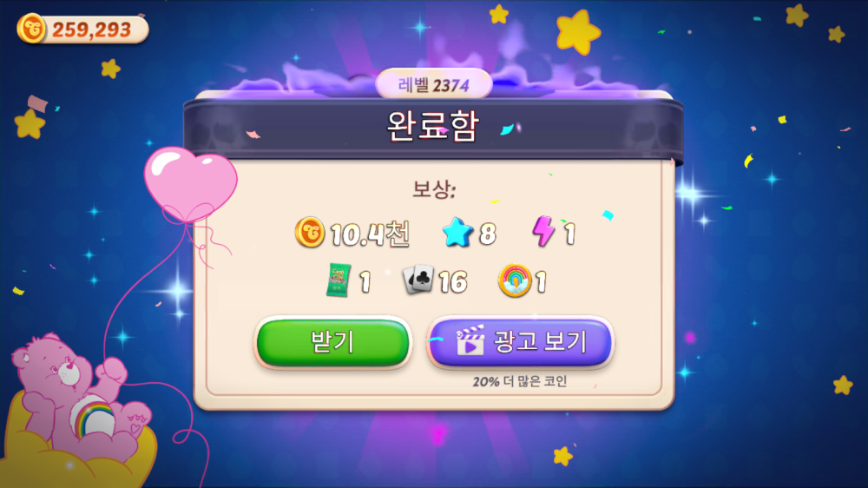The height and width of the screenshot is (488, 868).
Task: Click the rainbow badge reward icon
Action: 515,280
